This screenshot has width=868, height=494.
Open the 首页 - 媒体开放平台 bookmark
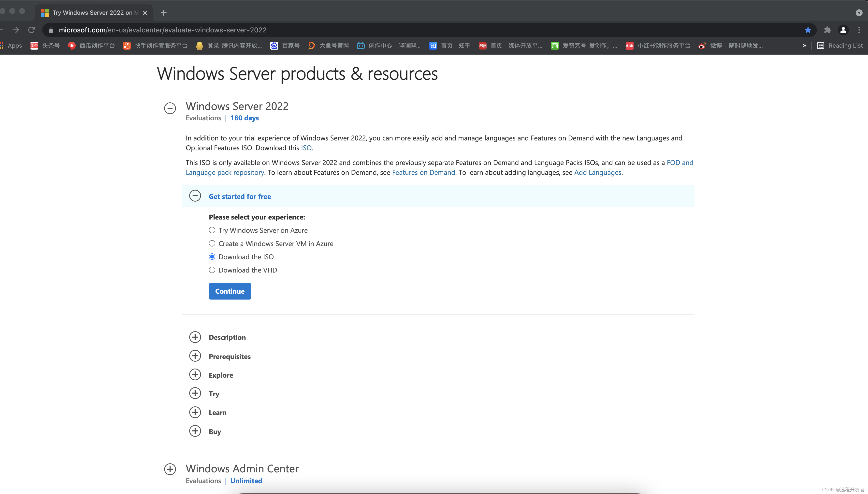[510, 45]
